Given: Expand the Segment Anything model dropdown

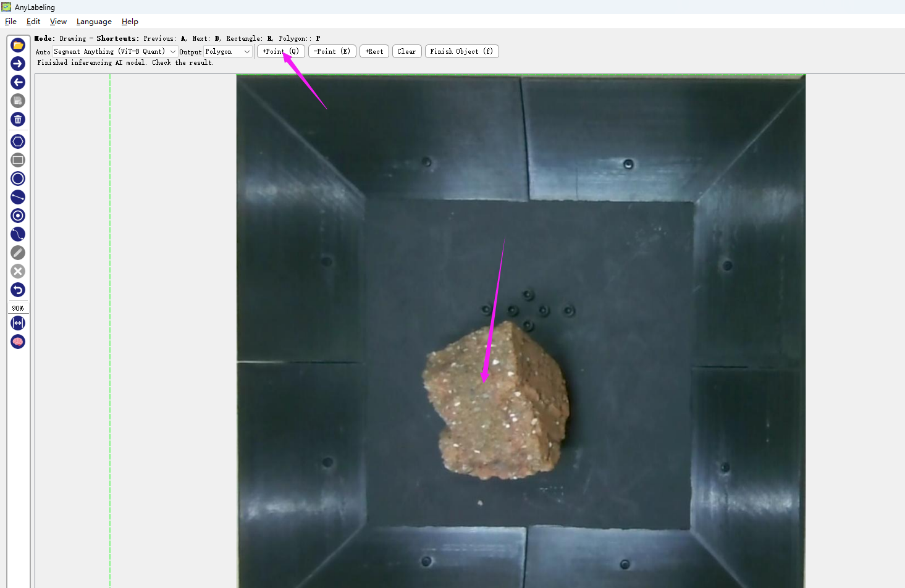Looking at the screenshot, I should click(x=115, y=52).
